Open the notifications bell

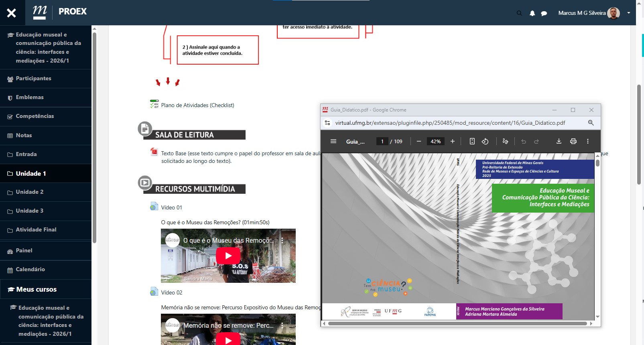[x=532, y=13]
